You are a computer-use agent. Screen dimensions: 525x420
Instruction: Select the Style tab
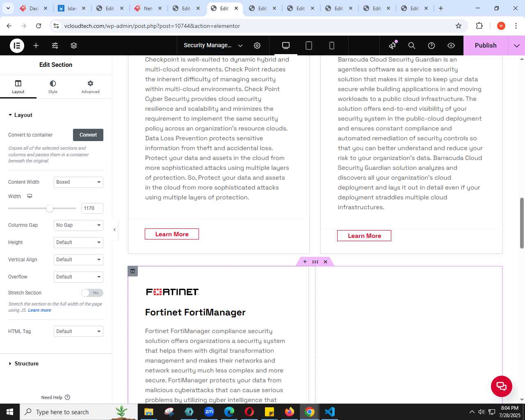(53, 87)
